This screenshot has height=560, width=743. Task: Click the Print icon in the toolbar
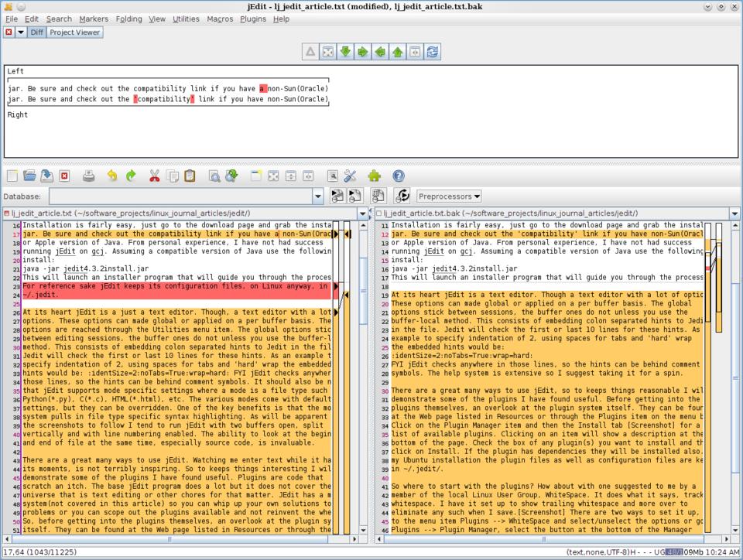(88, 176)
